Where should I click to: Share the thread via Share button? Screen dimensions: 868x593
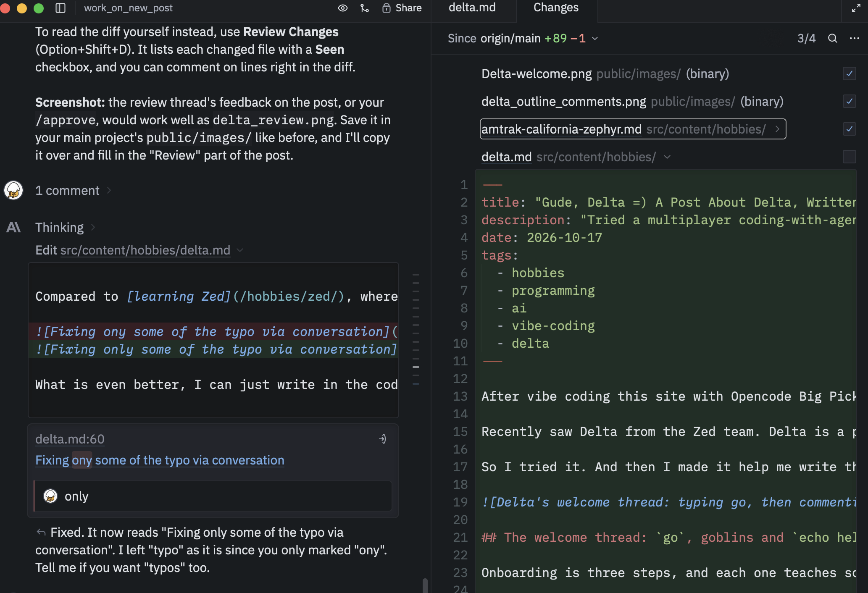[x=402, y=8]
